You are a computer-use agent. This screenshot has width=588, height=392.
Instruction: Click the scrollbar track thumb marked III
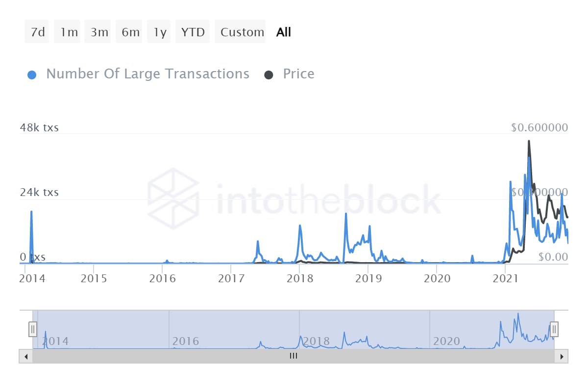point(293,356)
